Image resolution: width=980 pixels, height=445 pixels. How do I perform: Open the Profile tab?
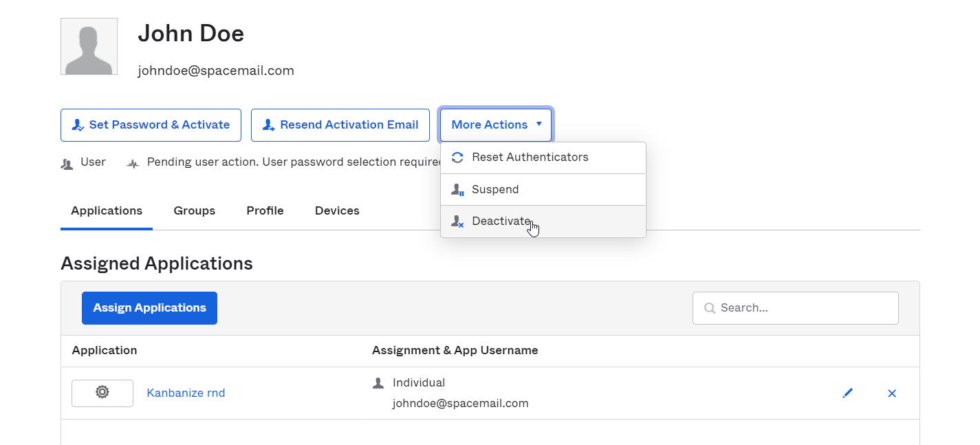(265, 211)
